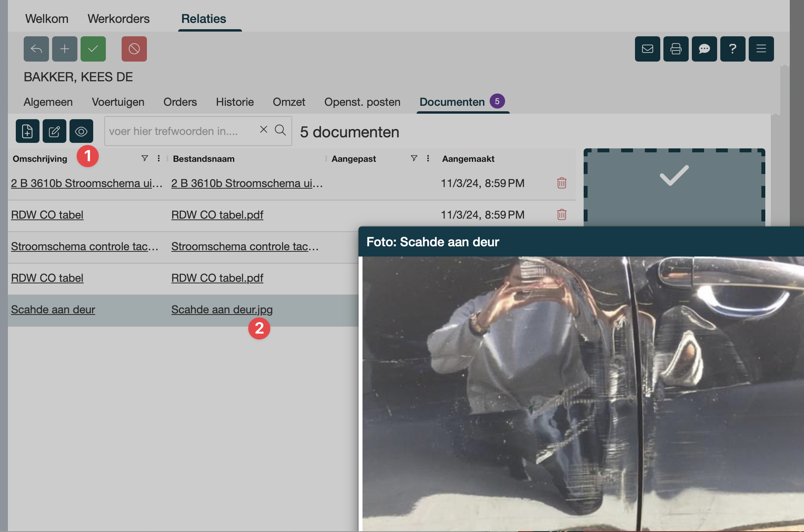Viewport: 804px width, 532px height.
Task: Click the green checkmark save button
Action: 93,49
